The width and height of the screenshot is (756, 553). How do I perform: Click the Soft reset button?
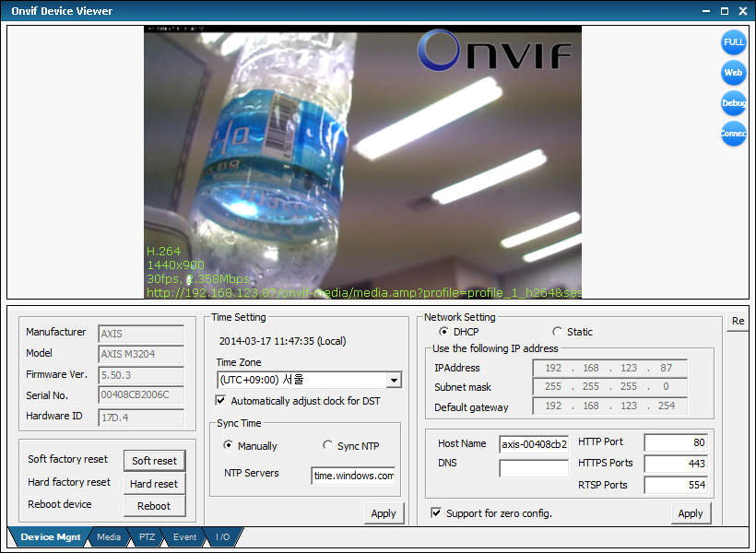[x=154, y=461]
